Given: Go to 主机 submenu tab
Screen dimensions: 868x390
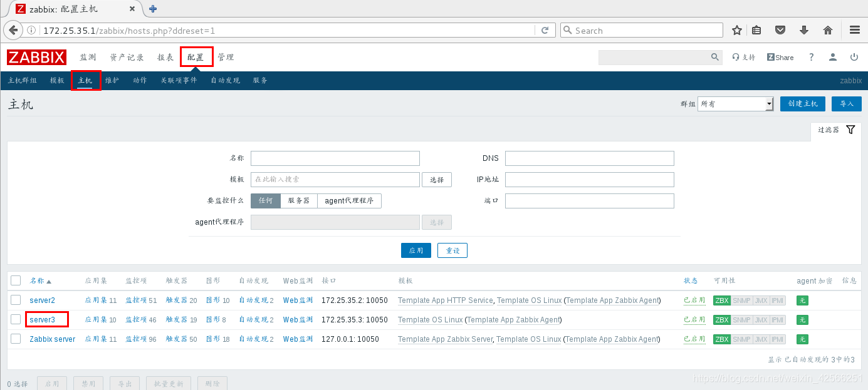Looking at the screenshot, I should pos(85,81).
